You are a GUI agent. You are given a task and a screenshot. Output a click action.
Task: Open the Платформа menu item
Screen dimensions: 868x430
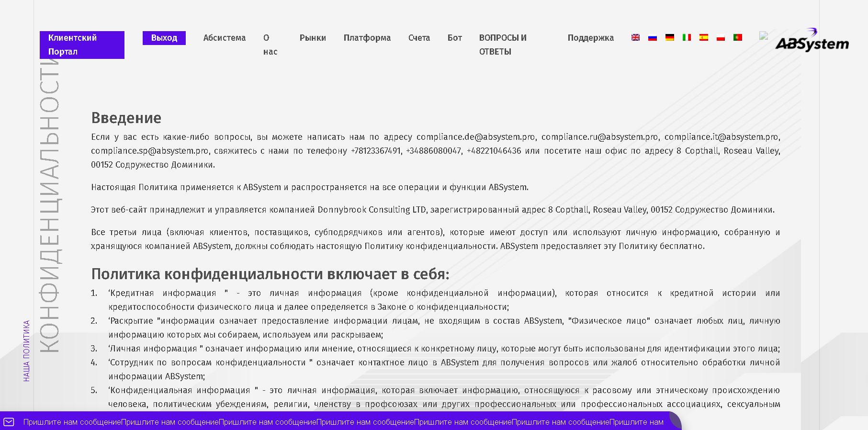[367, 38]
